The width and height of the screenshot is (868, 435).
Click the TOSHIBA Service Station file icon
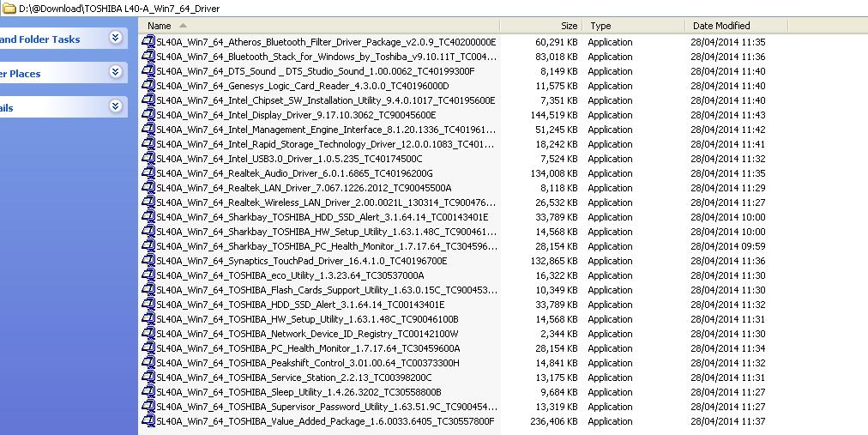(148, 377)
